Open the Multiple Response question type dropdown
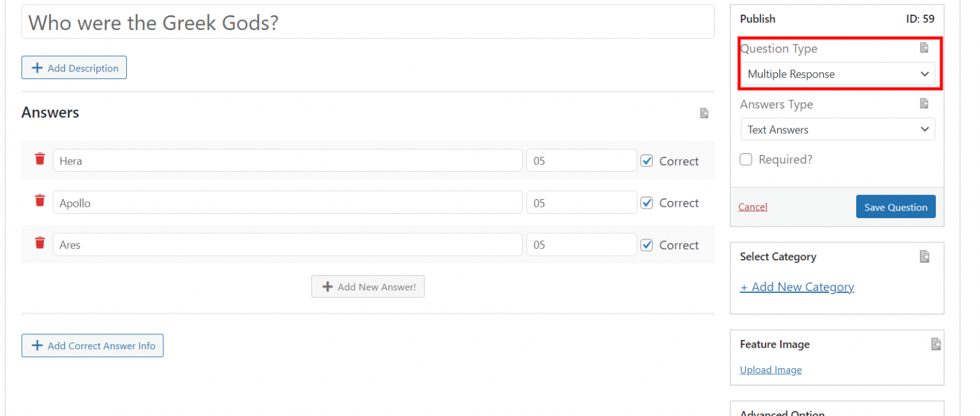 tap(837, 74)
